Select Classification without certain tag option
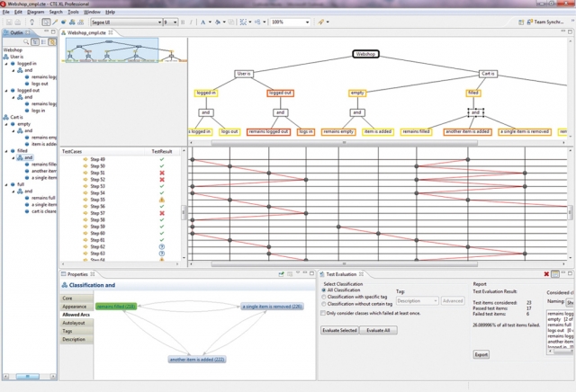This screenshot has height=392, width=576. coord(324,304)
